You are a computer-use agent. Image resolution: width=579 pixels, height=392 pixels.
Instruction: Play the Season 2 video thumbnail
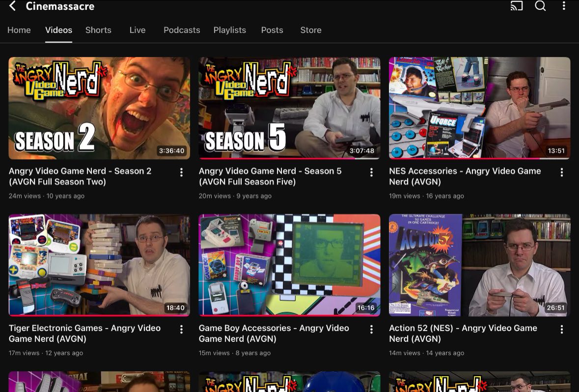coord(99,108)
